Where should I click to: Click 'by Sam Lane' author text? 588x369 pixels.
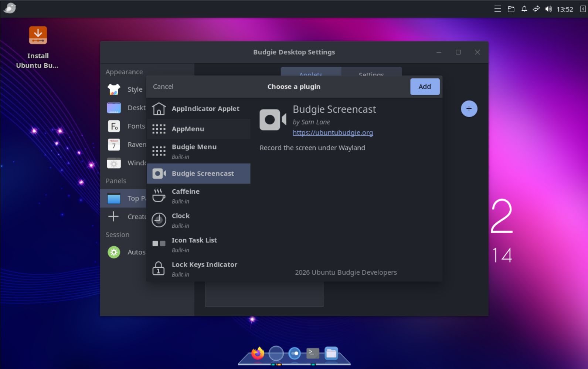click(x=311, y=122)
